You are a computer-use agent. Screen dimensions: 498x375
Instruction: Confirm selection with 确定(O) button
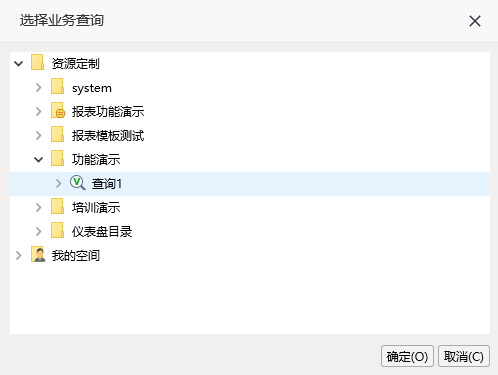[x=407, y=356]
